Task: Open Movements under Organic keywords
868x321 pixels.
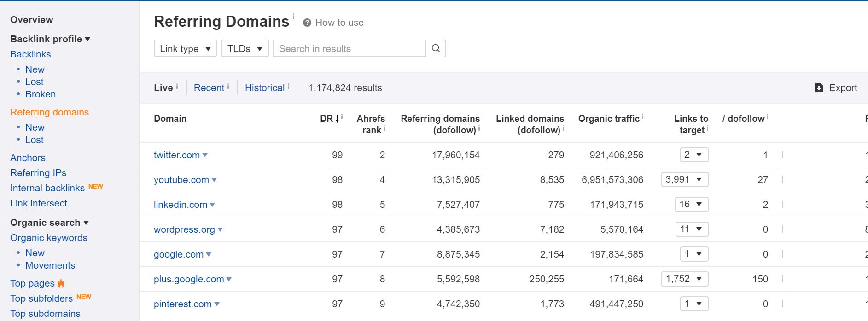Action: 50,265
